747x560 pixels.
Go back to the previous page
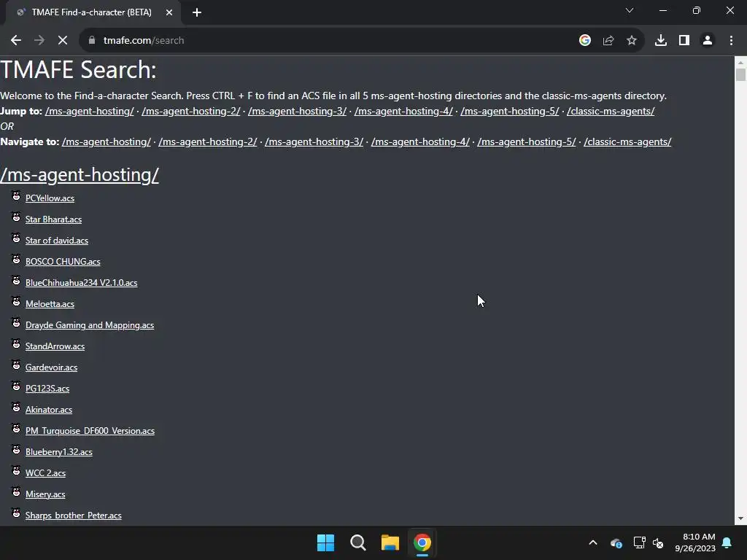coord(16,41)
